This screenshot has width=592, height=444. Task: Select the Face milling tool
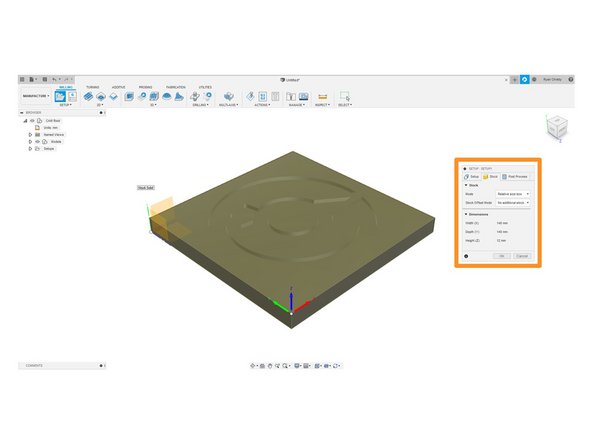(x=113, y=97)
